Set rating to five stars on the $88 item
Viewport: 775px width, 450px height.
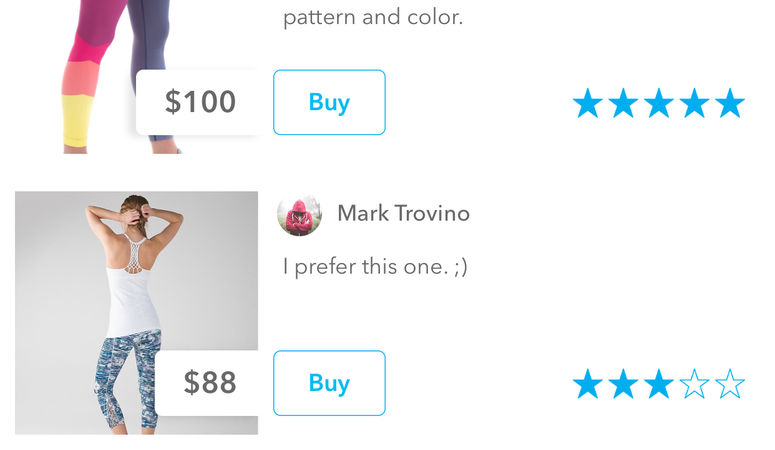(730, 384)
